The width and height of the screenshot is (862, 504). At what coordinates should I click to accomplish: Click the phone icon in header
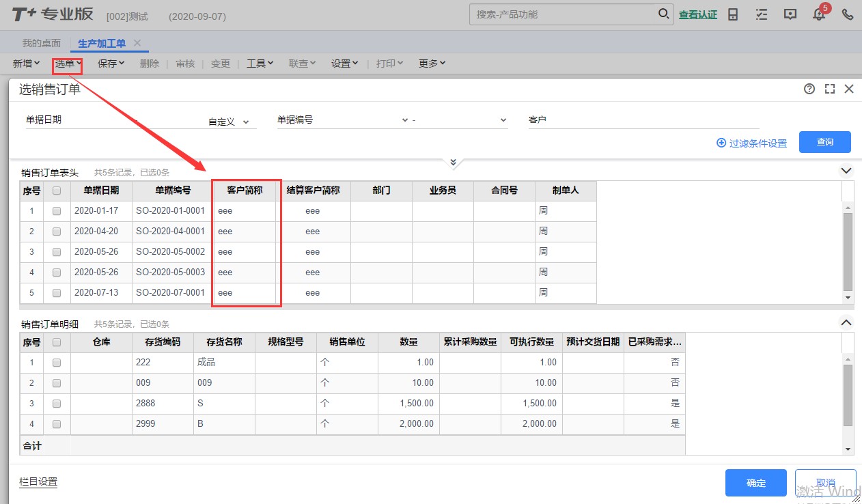(848, 14)
